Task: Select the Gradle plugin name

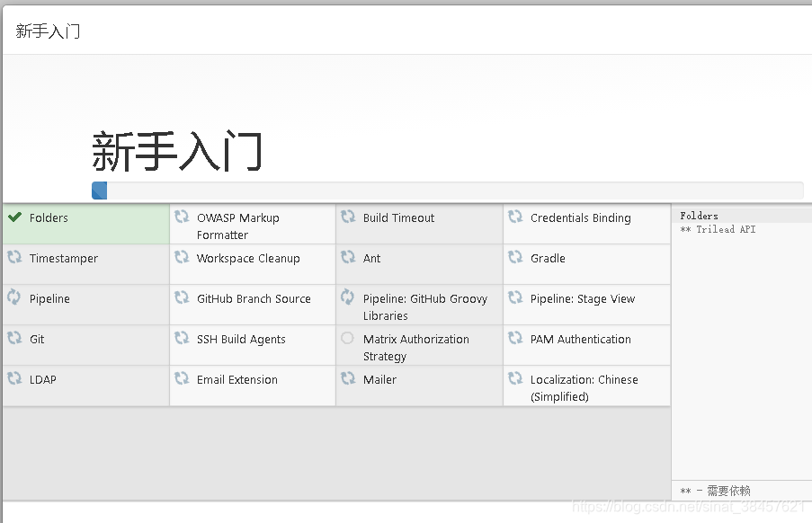Action: tap(548, 258)
